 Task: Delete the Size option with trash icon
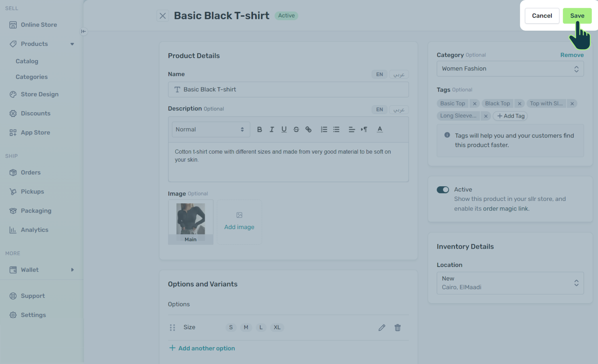click(x=397, y=328)
